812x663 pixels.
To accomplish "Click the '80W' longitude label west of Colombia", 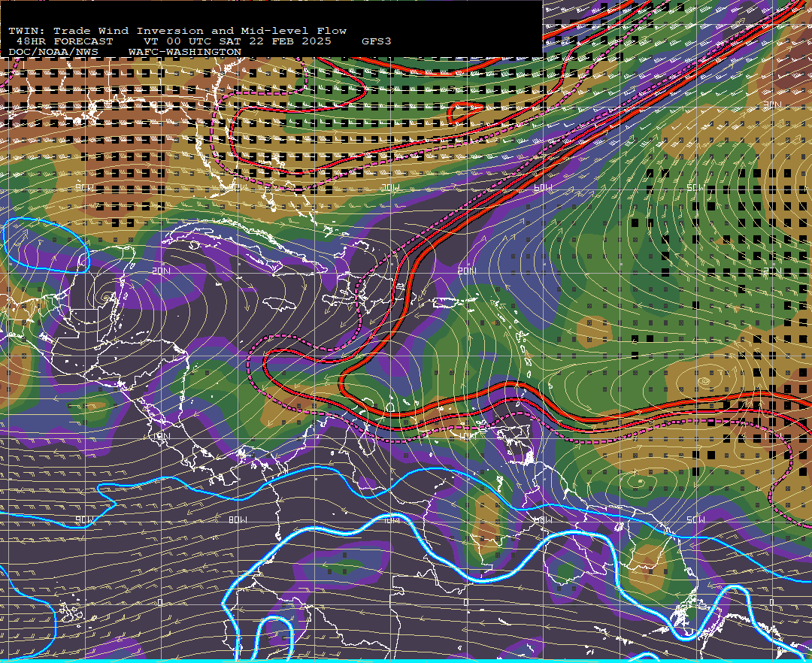I will click(x=238, y=519).
